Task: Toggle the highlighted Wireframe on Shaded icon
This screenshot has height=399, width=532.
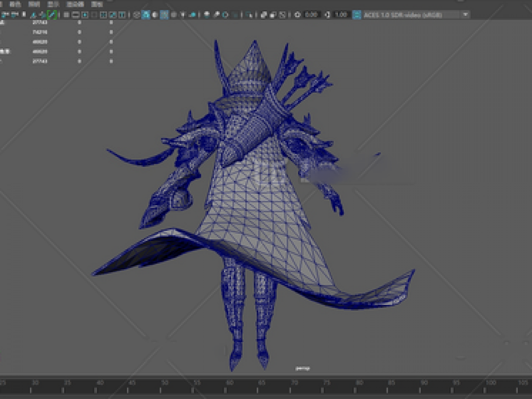Action: [x=164, y=15]
